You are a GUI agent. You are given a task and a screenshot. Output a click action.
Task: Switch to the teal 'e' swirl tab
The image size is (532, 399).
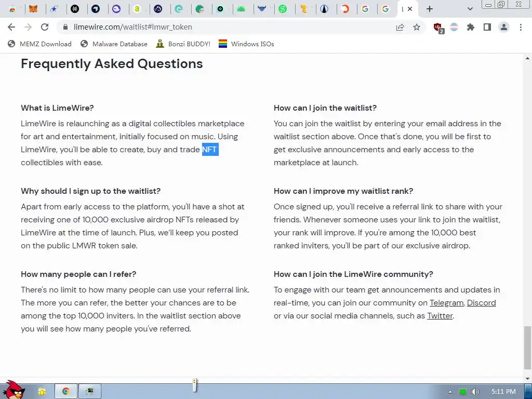click(x=179, y=9)
